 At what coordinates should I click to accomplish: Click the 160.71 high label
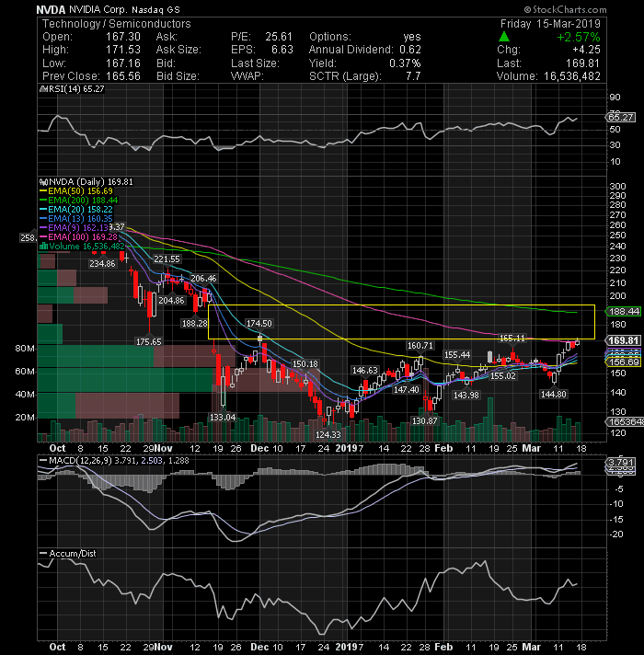click(x=420, y=346)
